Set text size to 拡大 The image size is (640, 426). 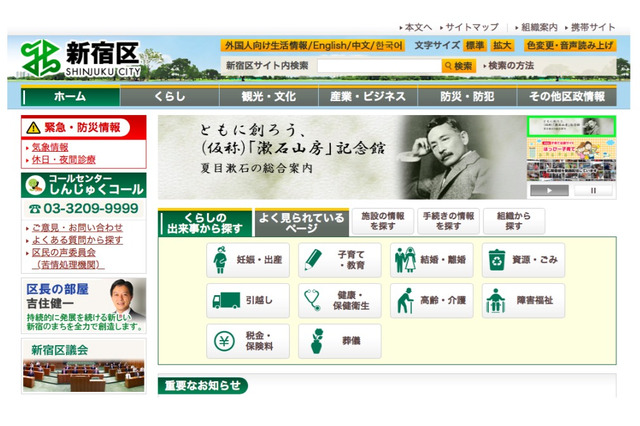point(502,45)
